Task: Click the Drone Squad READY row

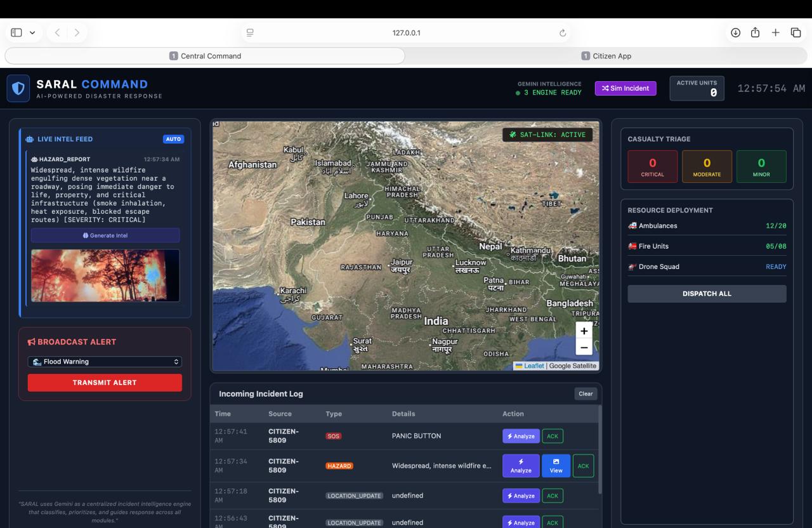Action: click(x=707, y=267)
